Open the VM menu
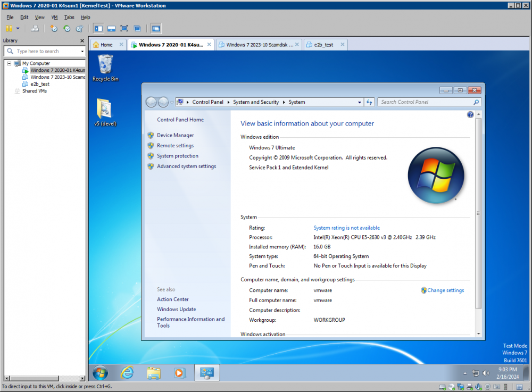 54,17
